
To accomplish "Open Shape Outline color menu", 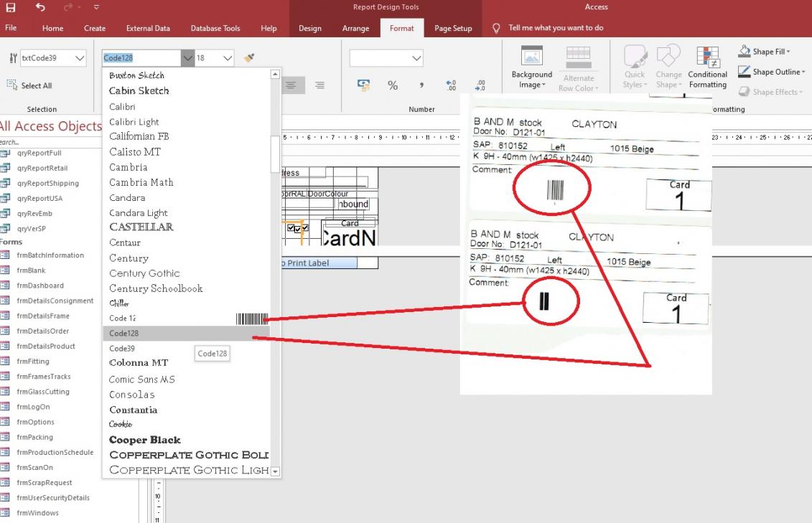I will [772, 72].
